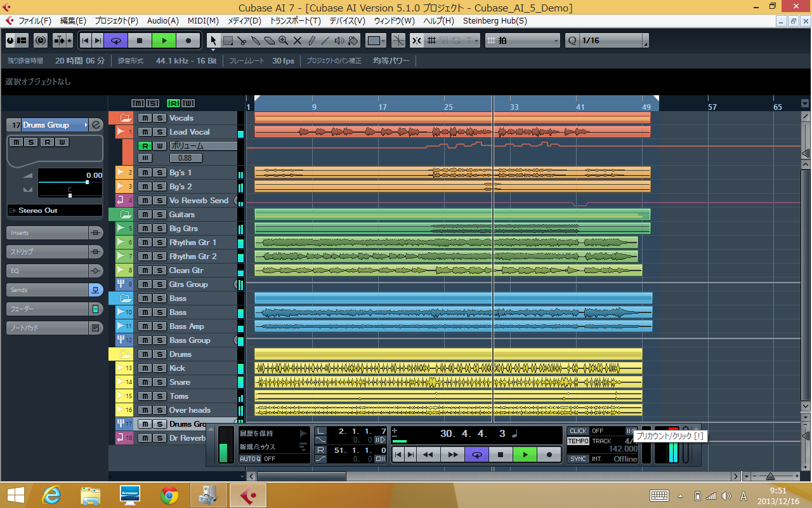Open the Guitars folder track icon
Image resolution: width=812 pixels, height=508 pixels.
click(125, 215)
